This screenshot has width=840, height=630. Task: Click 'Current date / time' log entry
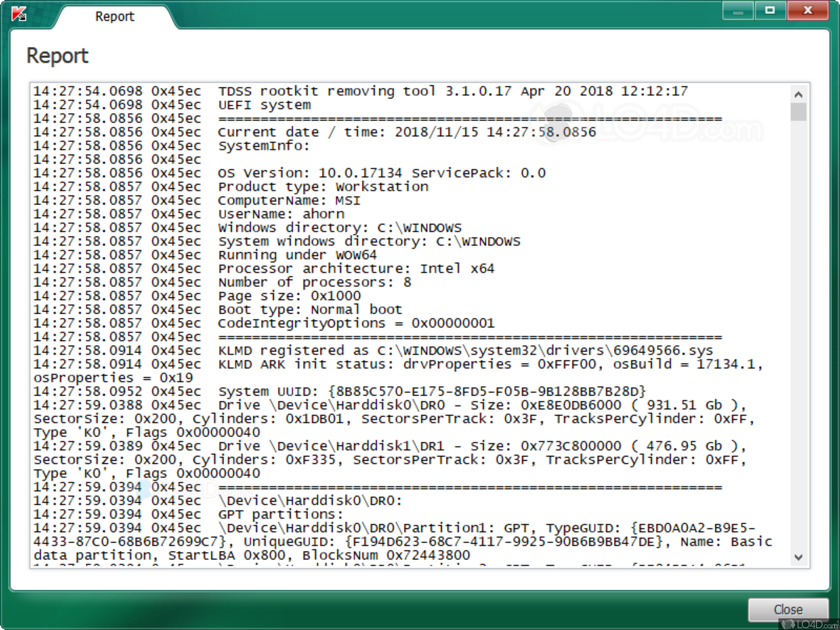pyautogui.click(x=315, y=132)
